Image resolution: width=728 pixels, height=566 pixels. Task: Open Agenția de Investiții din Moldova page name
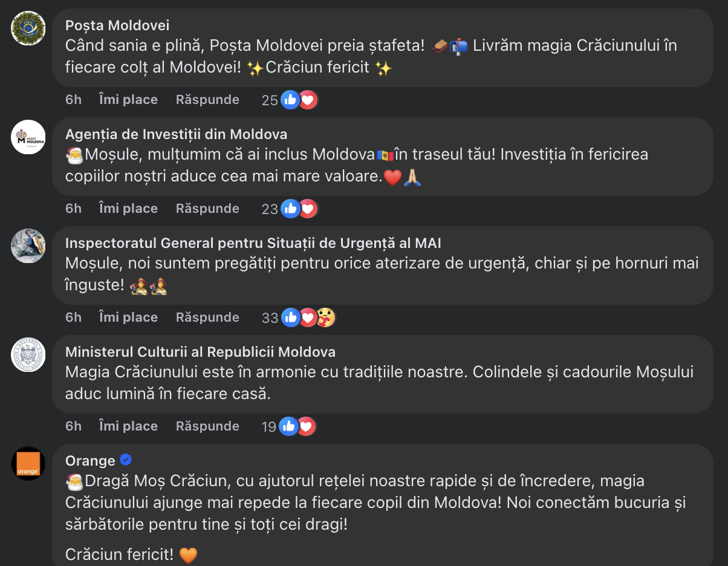click(176, 134)
